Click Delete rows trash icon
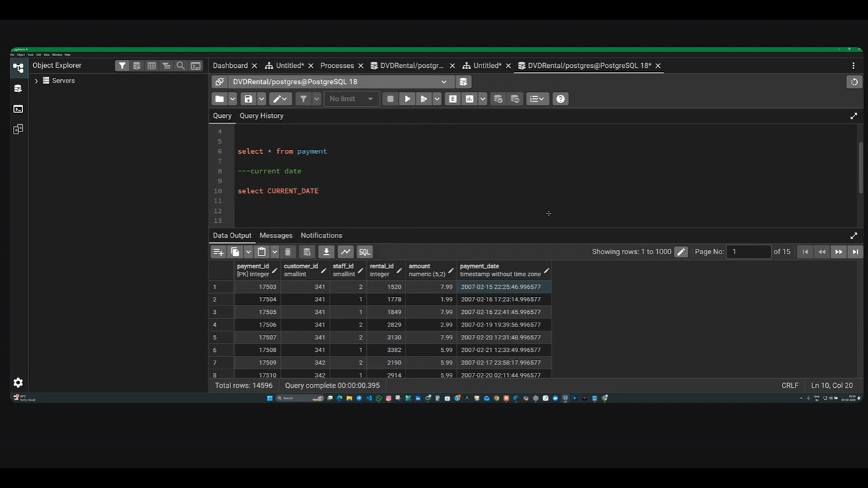868x488 pixels. coord(288,252)
